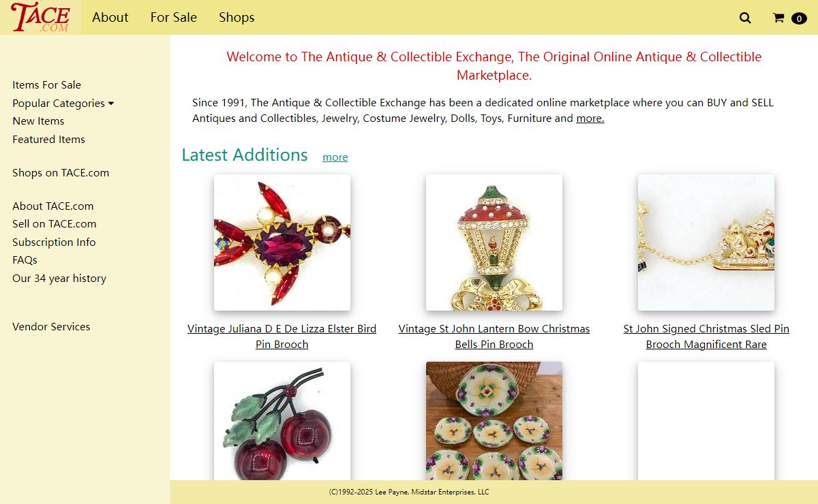Open the search magnifier icon
This screenshot has height=504, width=818.
pos(745,18)
